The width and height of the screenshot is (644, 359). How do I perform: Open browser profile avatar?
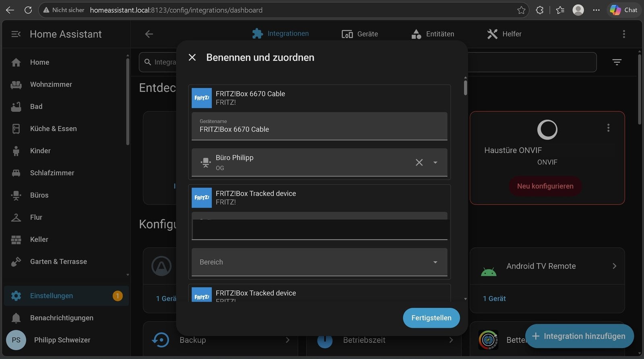pyautogui.click(x=578, y=10)
